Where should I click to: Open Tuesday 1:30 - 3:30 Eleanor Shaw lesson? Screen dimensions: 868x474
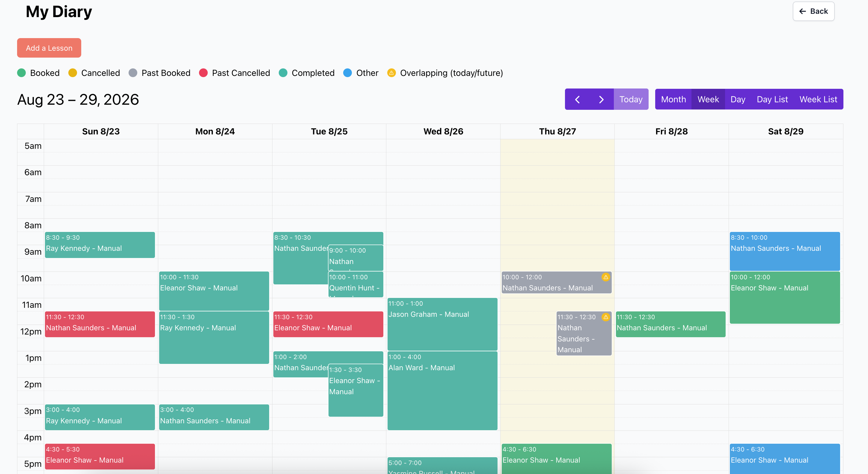(x=356, y=391)
